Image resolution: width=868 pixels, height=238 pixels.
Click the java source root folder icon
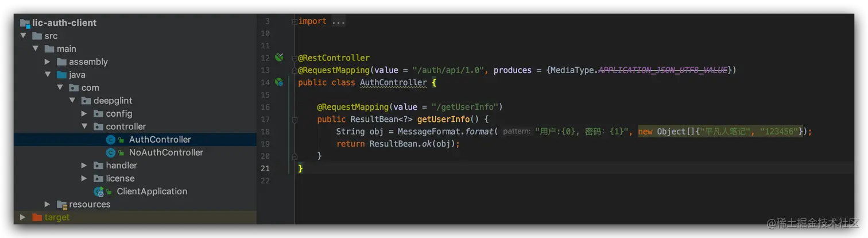[x=61, y=75]
